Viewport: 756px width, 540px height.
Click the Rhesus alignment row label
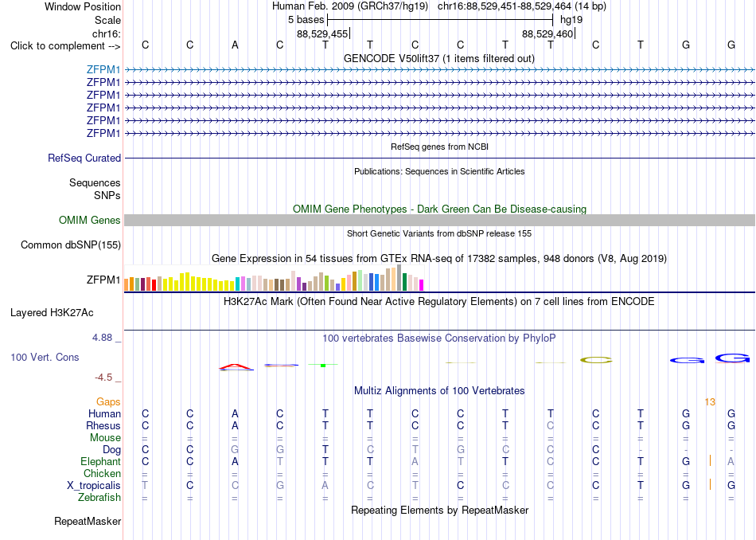tap(103, 426)
